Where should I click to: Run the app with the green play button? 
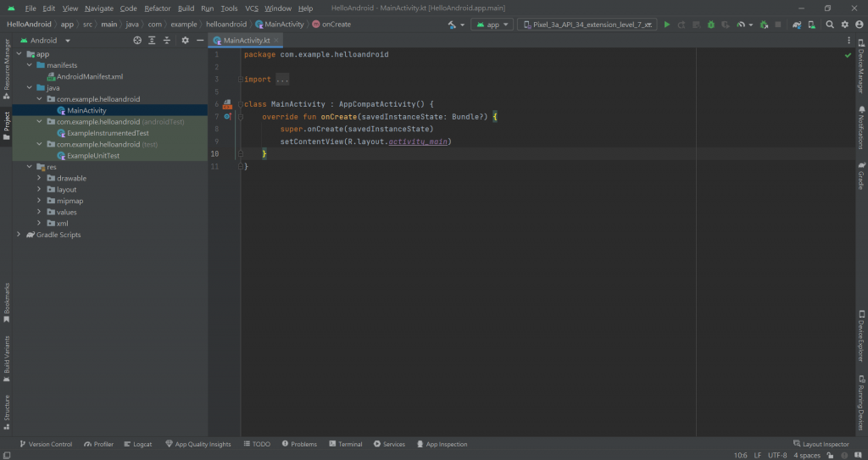coord(667,25)
